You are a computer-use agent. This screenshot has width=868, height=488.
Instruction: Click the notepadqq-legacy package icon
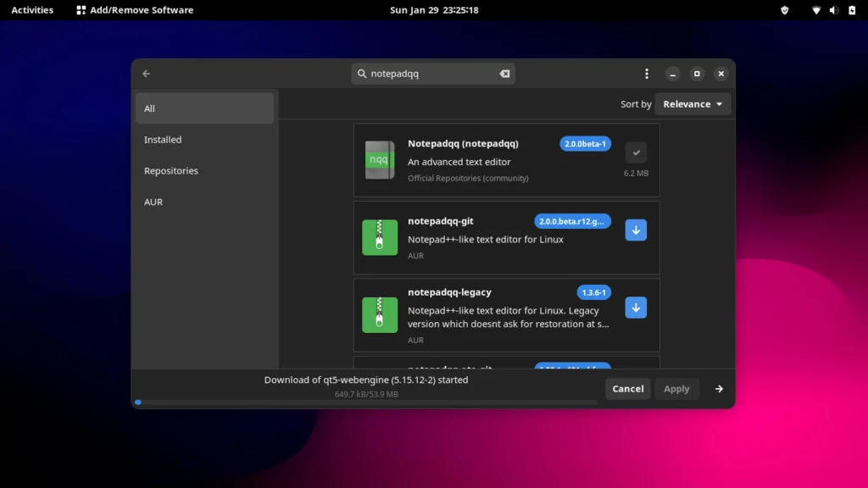coord(380,314)
